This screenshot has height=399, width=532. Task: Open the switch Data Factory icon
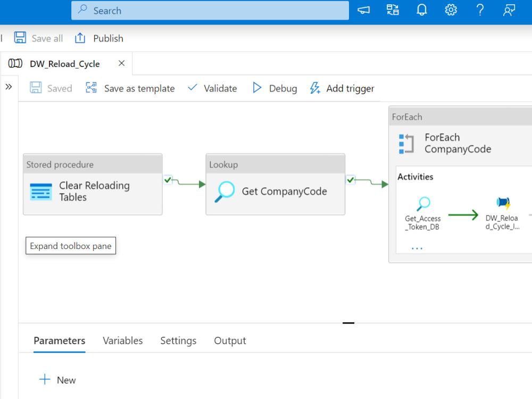coord(393,10)
